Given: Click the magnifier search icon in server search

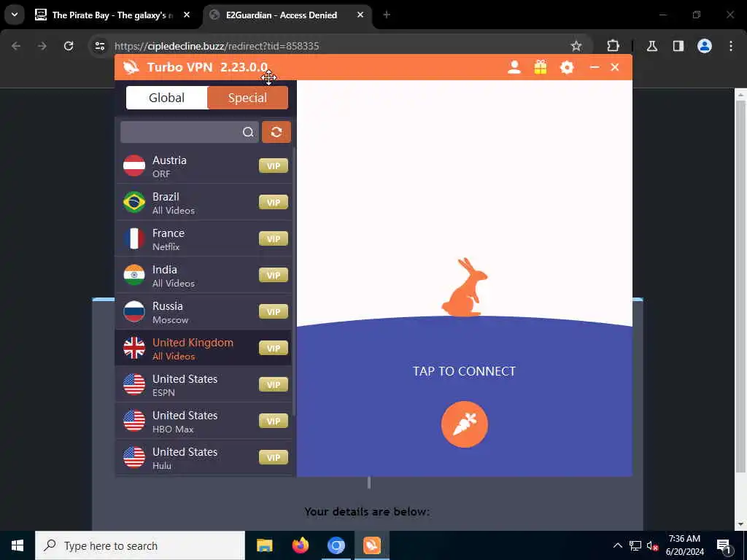Looking at the screenshot, I should (x=248, y=132).
